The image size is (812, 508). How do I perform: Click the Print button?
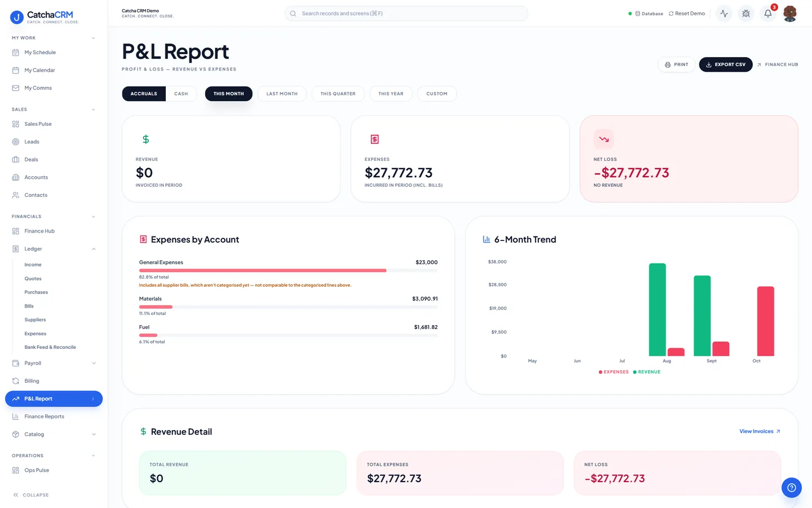676,64
